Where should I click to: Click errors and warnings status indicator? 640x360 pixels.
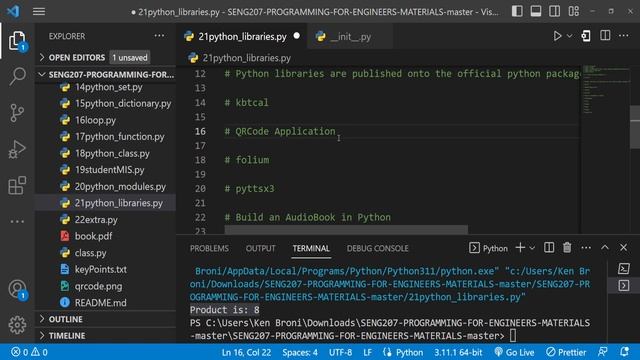click(29, 352)
